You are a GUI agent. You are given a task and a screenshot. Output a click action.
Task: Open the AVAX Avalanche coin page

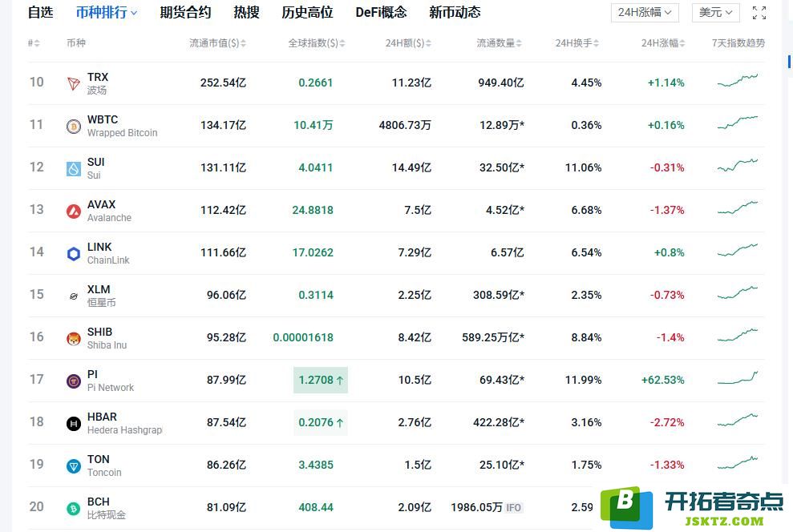tap(109, 211)
